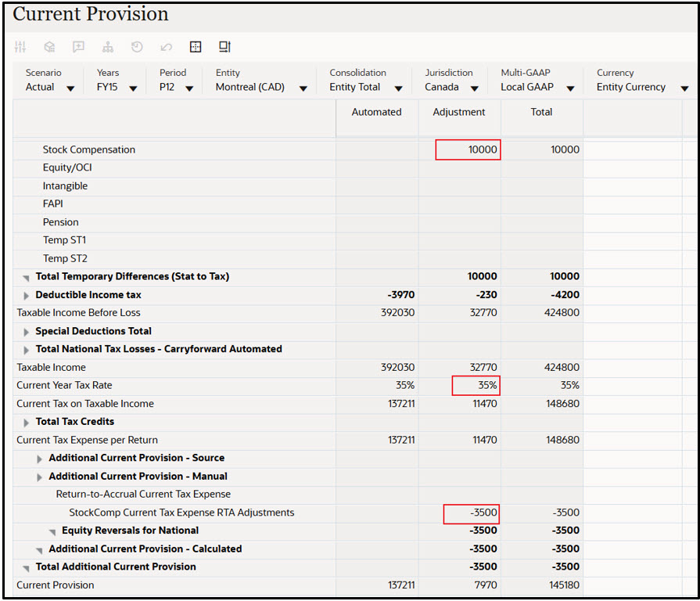Click the undo arrow icon
This screenshot has width=700, height=601.
point(166,47)
